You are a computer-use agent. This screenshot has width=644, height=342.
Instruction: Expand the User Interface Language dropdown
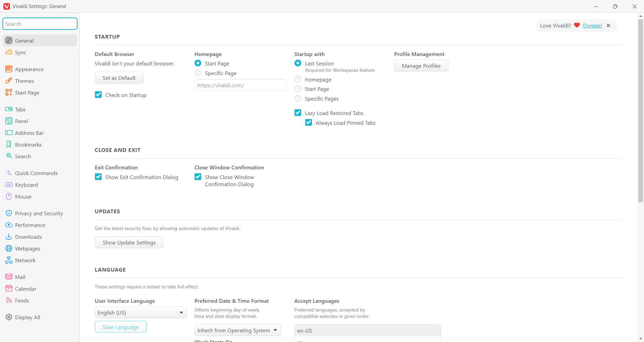(141, 312)
